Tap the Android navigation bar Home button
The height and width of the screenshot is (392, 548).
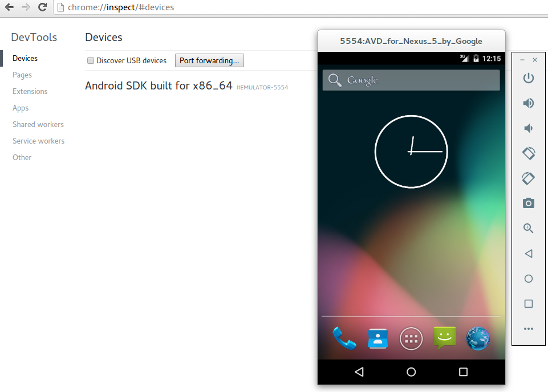pyautogui.click(x=411, y=371)
